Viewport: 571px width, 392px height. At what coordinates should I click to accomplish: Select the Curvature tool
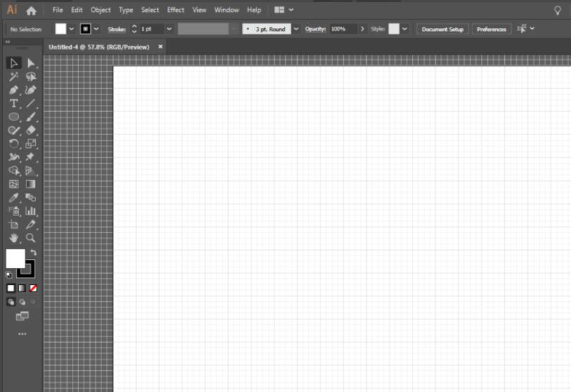pyautogui.click(x=31, y=90)
